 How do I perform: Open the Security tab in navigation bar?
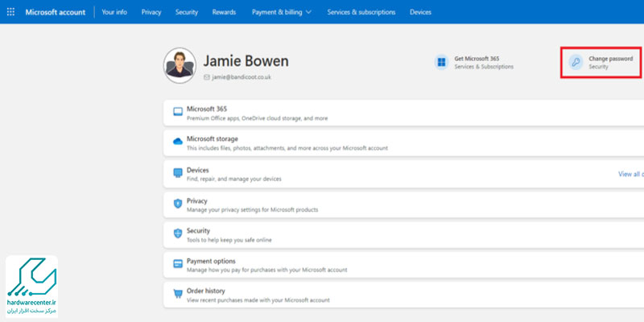(x=187, y=12)
